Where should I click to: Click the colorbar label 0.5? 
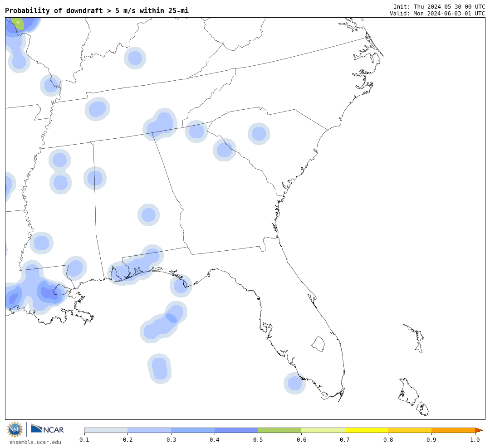[258, 440]
